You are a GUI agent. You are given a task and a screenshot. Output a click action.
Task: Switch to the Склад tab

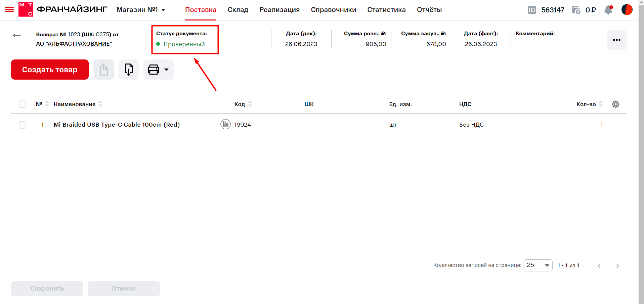click(x=238, y=10)
